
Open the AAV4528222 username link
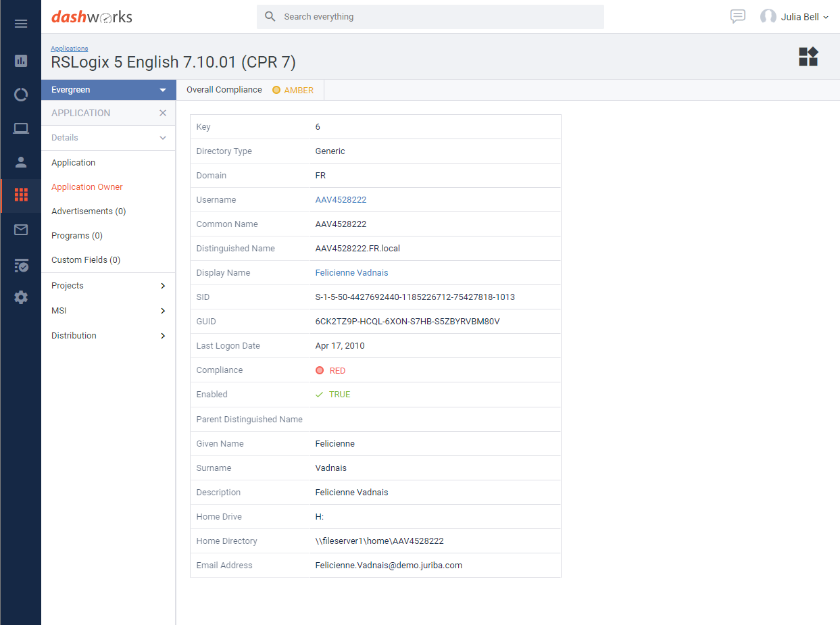coord(341,200)
